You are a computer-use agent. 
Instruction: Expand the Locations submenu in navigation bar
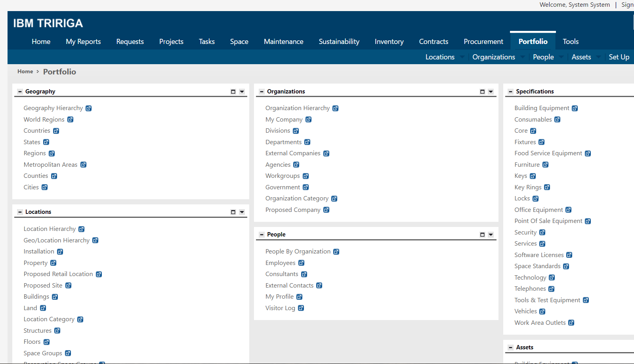coord(462,57)
